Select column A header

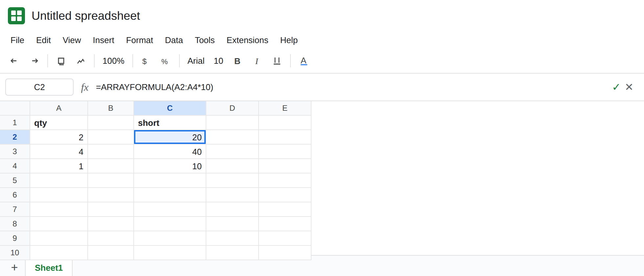[x=59, y=108]
